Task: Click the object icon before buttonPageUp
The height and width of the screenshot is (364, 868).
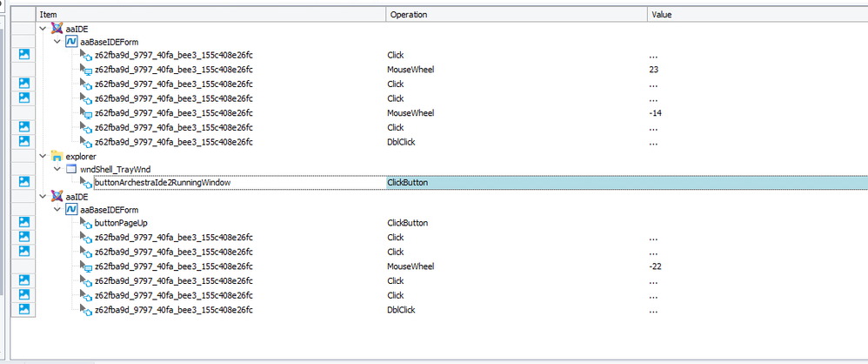Action: tap(86, 224)
